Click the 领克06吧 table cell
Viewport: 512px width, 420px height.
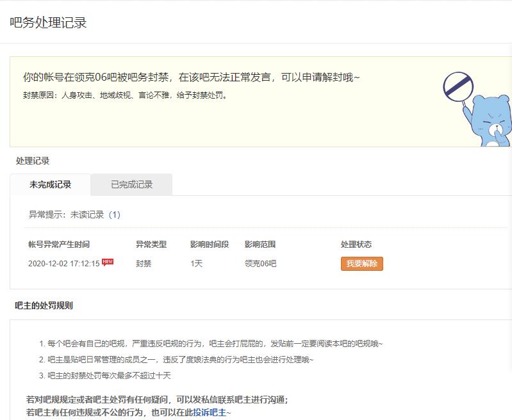pyautogui.click(x=261, y=264)
